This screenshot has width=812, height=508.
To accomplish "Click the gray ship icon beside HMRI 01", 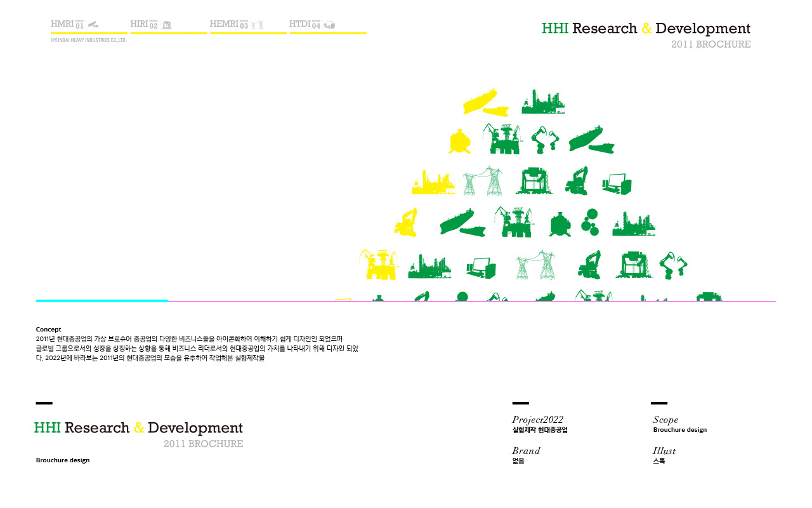I will click(93, 25).
